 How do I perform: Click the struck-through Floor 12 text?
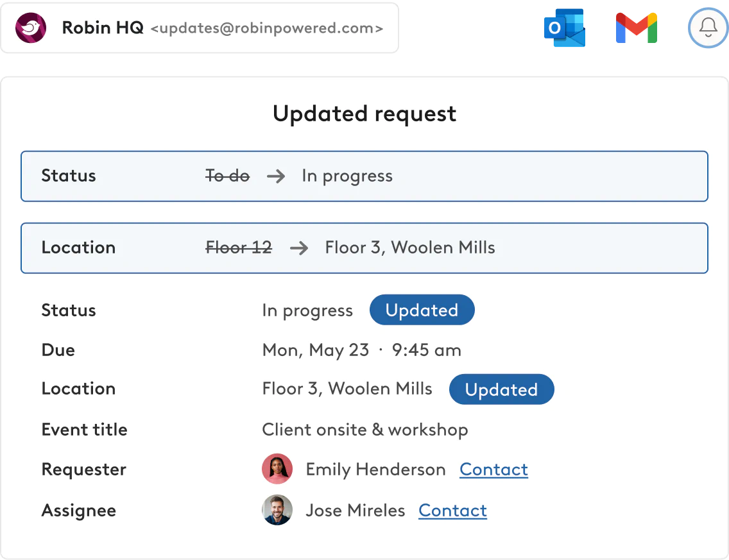tap(239, 247)
